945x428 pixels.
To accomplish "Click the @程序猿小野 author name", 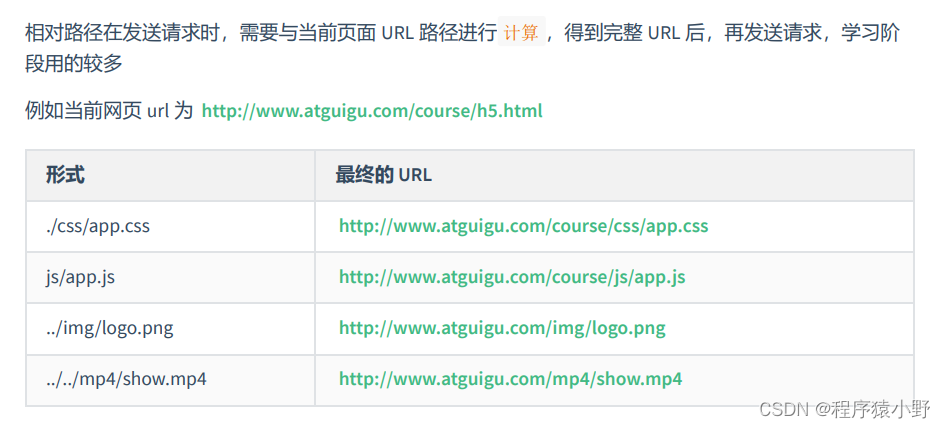I will click(872, 409).
